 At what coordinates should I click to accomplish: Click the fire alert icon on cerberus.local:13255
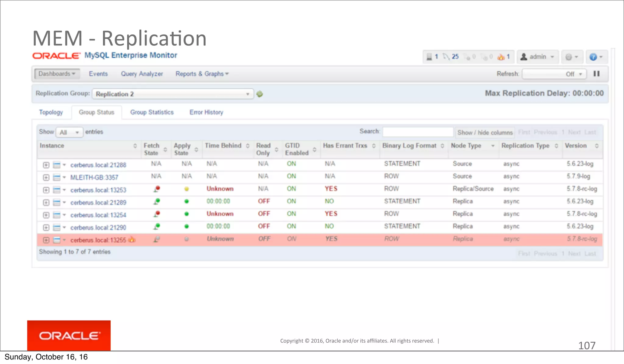[x=132, y=240]
